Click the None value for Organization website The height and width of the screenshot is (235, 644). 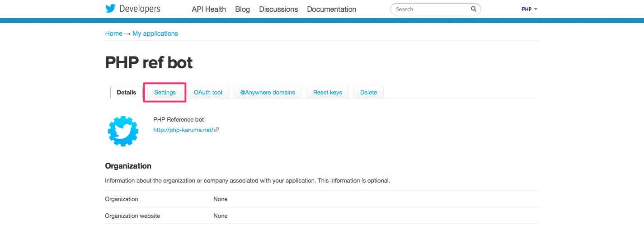coord(221,216)
